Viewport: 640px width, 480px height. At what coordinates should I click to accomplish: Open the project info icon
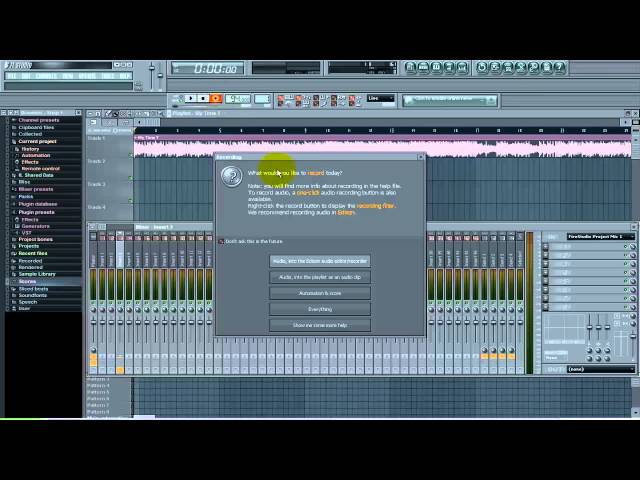(546, 67)
